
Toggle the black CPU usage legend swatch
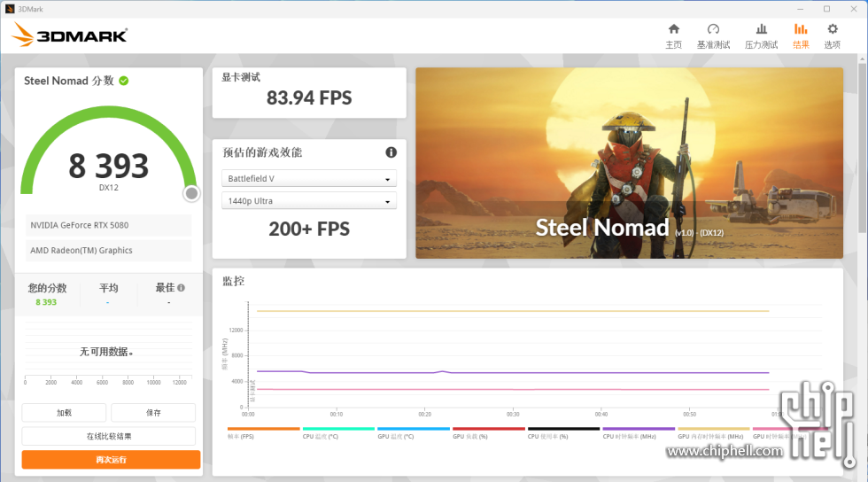[x=563, y=429]
